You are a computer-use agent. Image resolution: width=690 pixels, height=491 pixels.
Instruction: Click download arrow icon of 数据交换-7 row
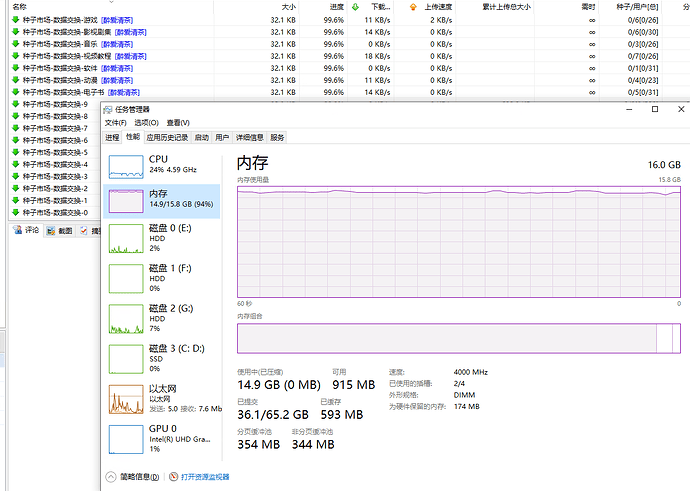coord(15,128)
